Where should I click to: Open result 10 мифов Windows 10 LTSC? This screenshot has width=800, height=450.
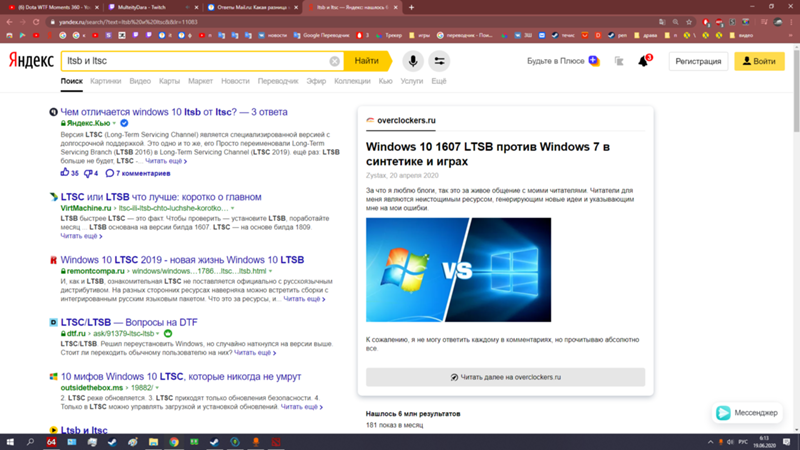[181, 377]
